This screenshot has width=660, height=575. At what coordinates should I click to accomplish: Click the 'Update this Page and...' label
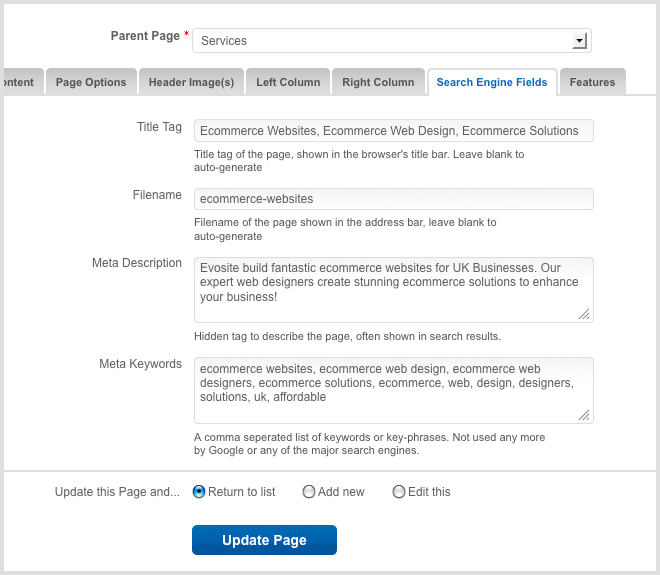(x=117, y=492)
